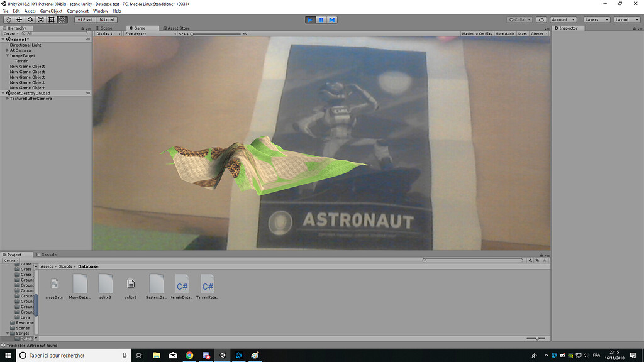Toggle the Stats overlay
644x362 pixels.
click(x=523, y=34)
